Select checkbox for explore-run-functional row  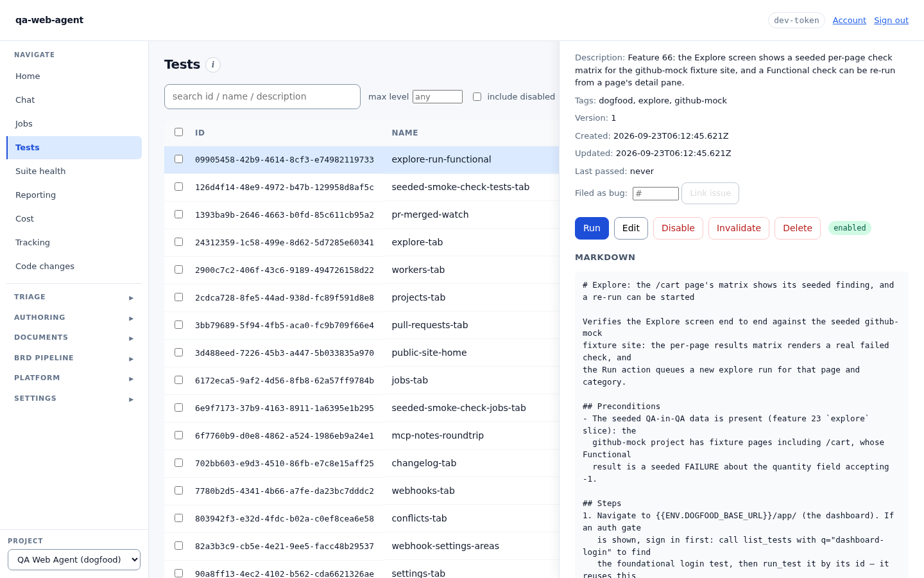[178, 159]
